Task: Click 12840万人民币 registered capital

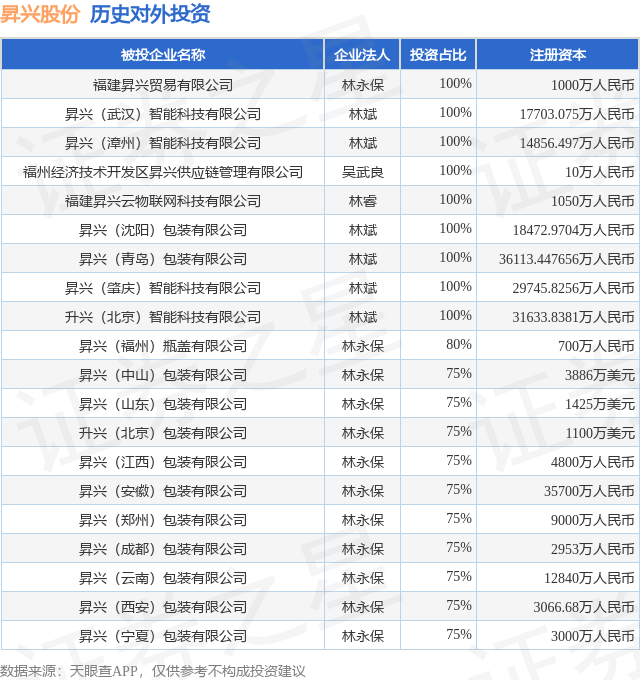Action: click(589, 579)
